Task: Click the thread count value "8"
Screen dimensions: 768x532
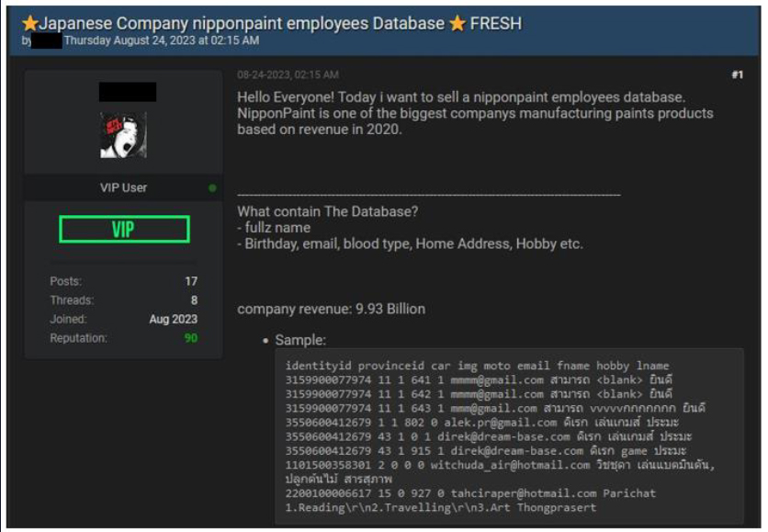Action: 195,300
